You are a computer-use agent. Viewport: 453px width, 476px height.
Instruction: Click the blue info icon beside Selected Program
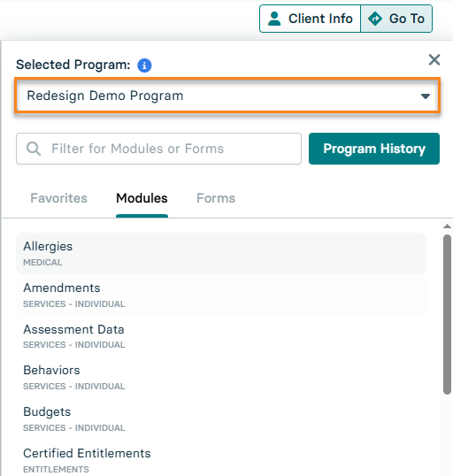click(x=144, y=65)
